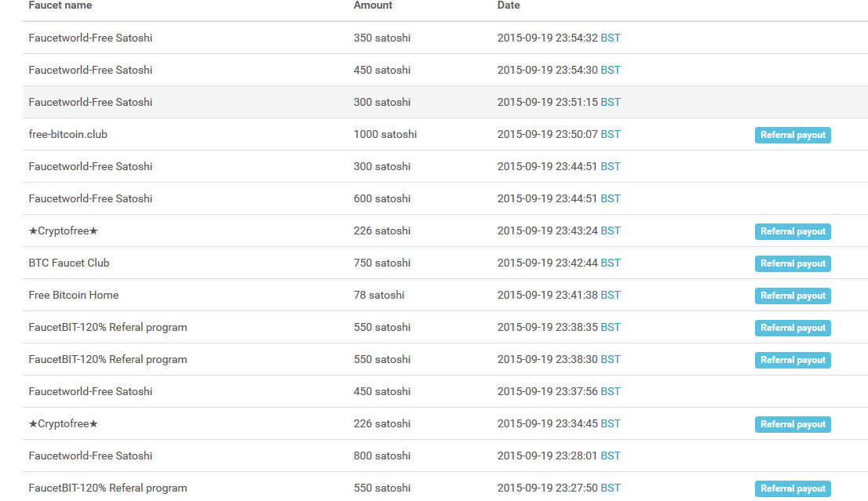The height and width of the screenshot is (501, 868).
Task: Open BST link next to 23:54:32 timestamp
Action: tap(611, 38)
